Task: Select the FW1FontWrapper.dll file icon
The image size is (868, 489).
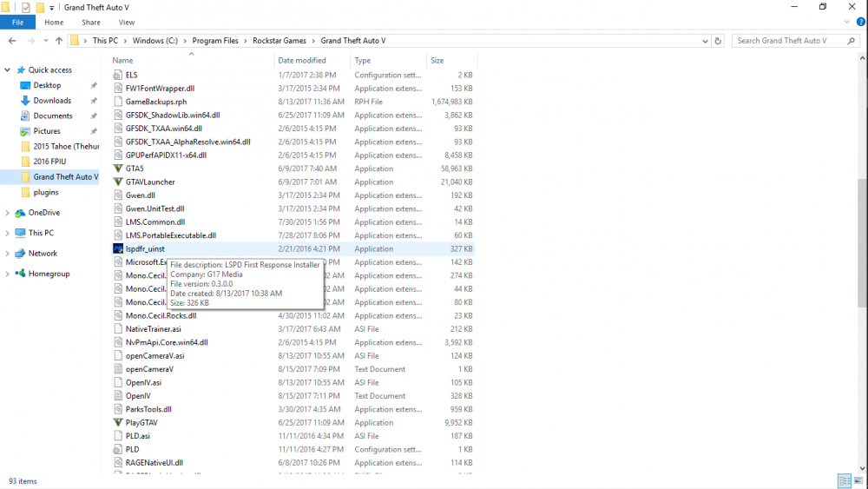Action: (x=118, y=88)
